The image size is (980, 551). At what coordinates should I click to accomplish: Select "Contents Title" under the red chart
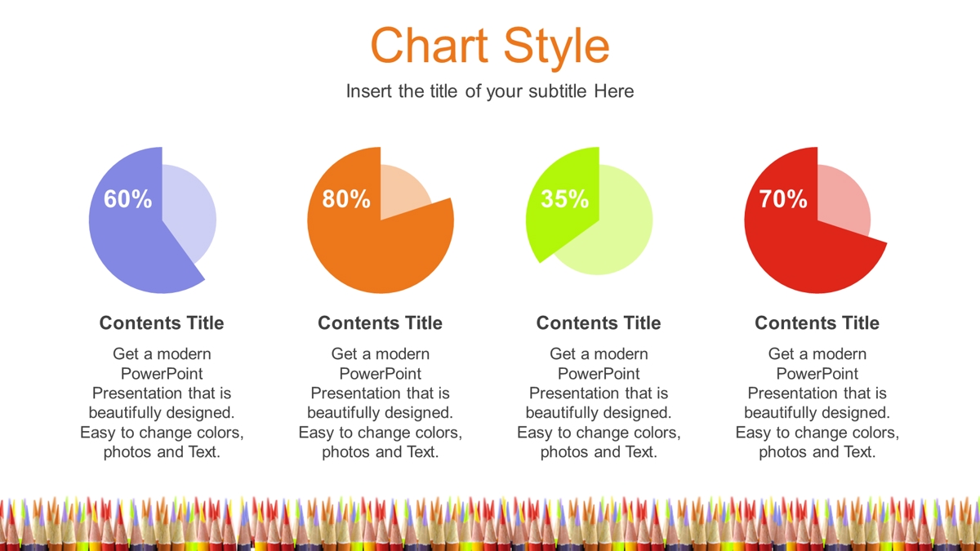[817, 323]
